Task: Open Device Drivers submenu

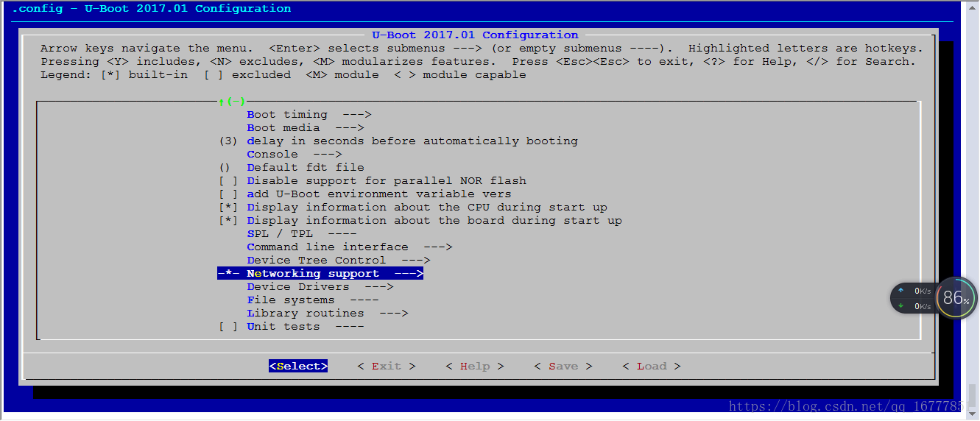Action: coord(320,286)
